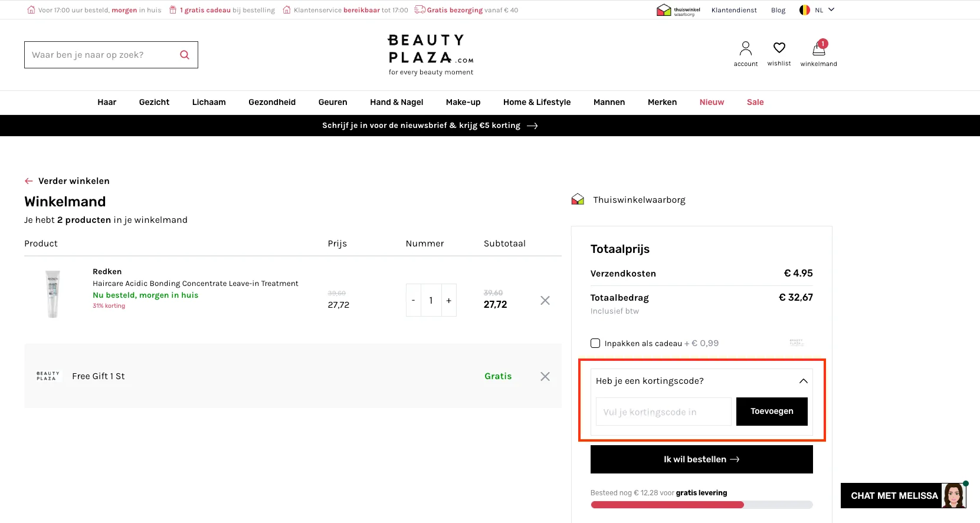Increase Redken quantity with plus button
Image resolution: width=980 pixels, height=523 pixels.
(x=449, y=301)
